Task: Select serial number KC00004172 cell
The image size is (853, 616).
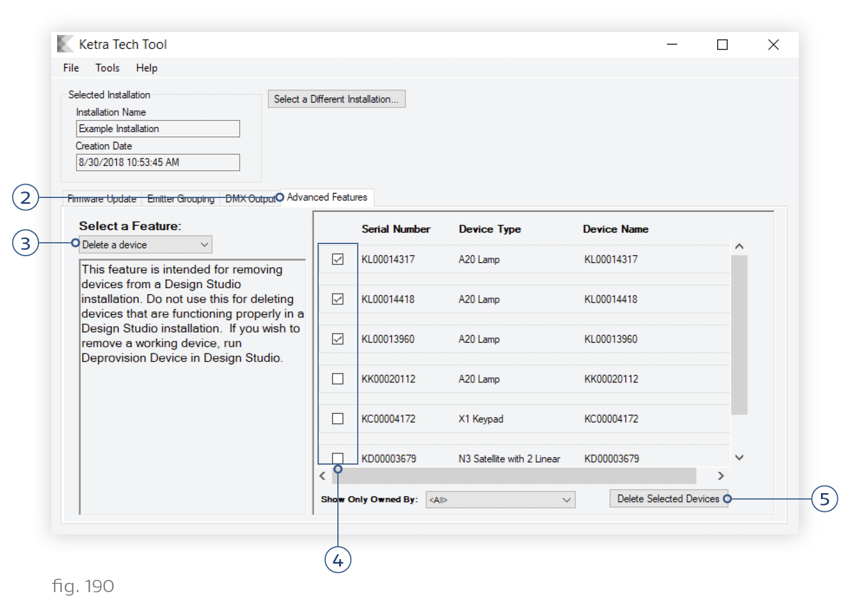Action: tap(389, 419)
